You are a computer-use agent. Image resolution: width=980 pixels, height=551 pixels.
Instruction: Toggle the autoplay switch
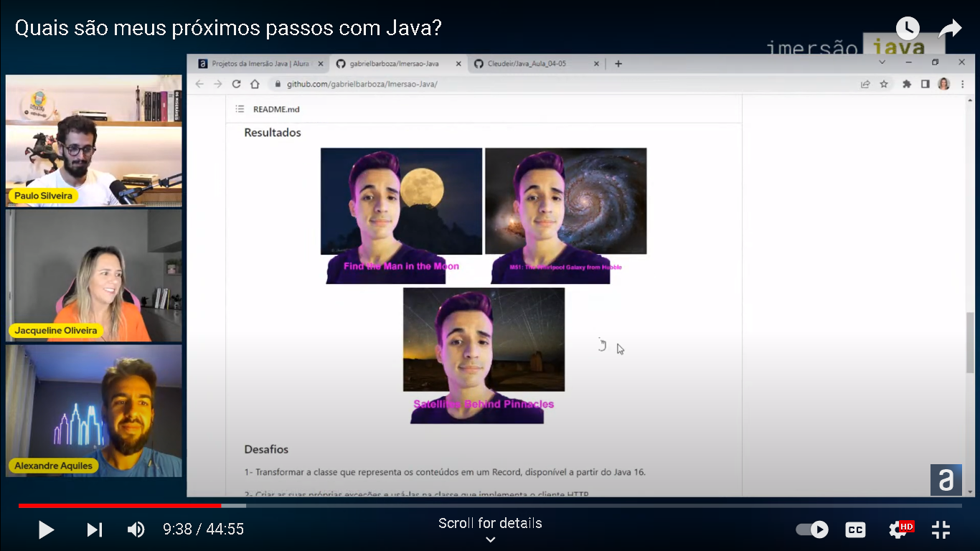(812, 529)
